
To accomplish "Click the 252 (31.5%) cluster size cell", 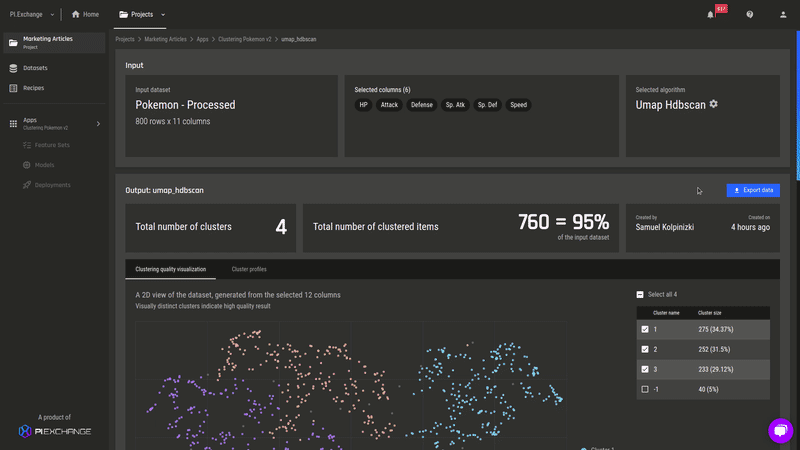I will point(714,349).
